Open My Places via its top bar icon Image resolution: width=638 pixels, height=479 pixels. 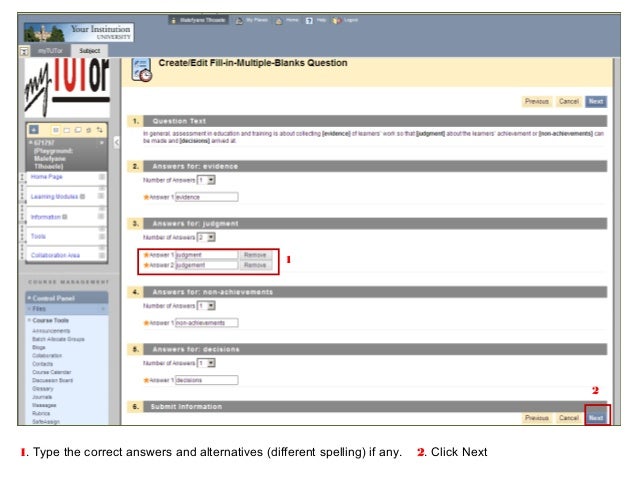point(239,20)
